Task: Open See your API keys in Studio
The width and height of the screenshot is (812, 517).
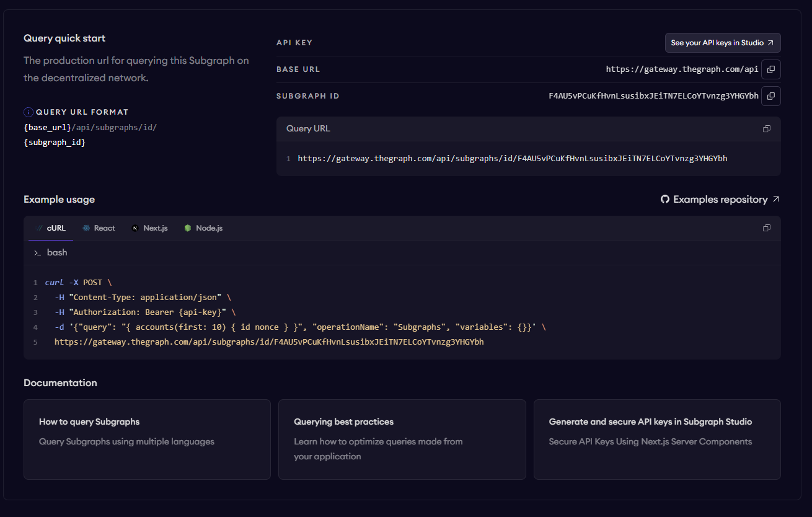Action: coord(723,43)
